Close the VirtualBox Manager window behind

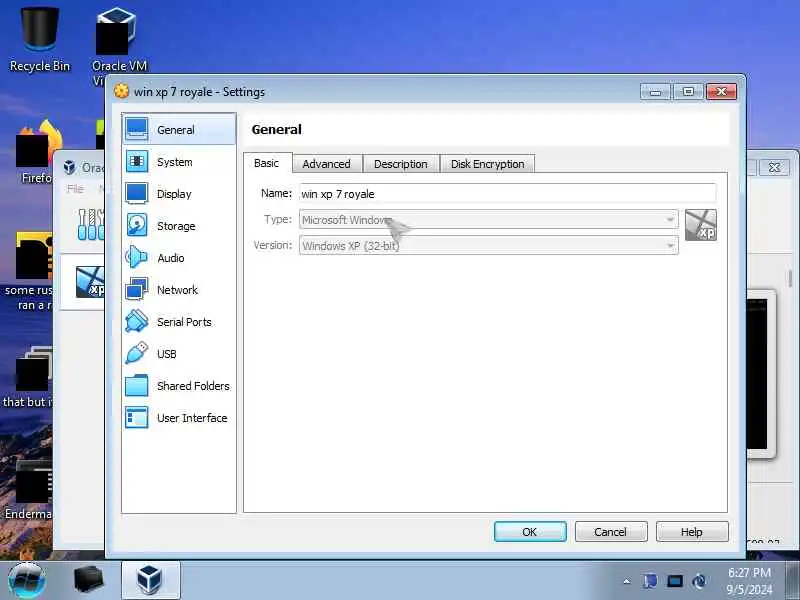[x=774, y=167]
